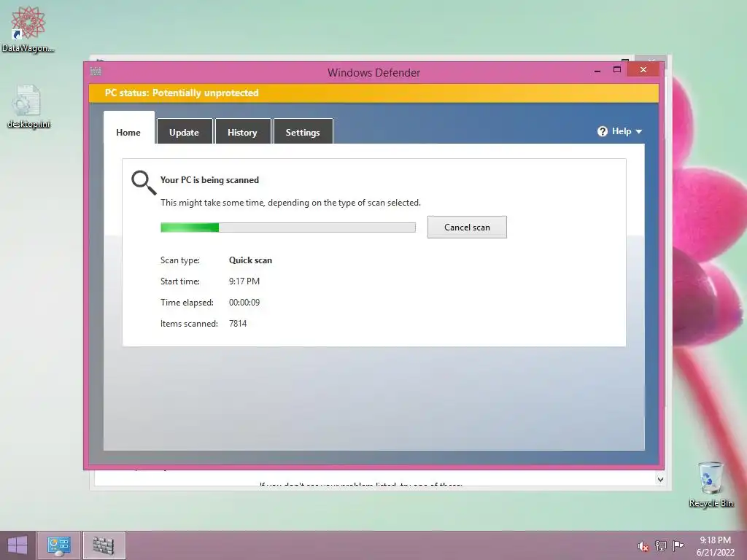This screenshot has width=747, height=560.
Task: Click the scroll down arrow in background window
Action: (660, 480)
